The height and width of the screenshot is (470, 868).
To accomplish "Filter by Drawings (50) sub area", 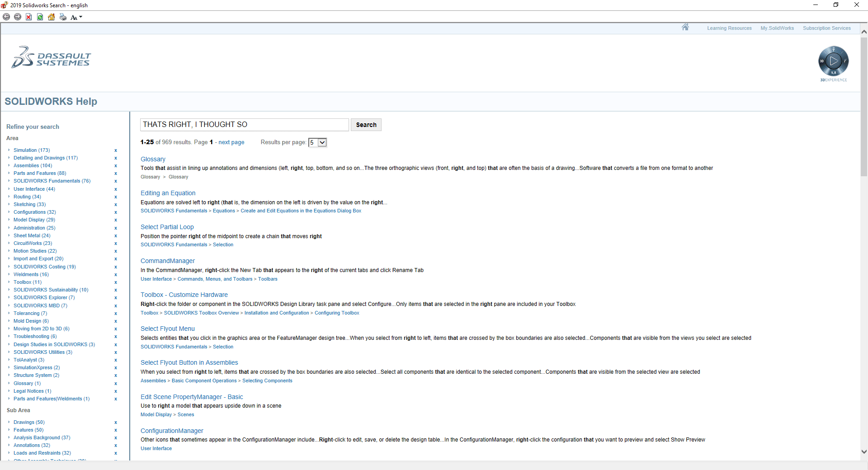I will [x=29, y=422].
